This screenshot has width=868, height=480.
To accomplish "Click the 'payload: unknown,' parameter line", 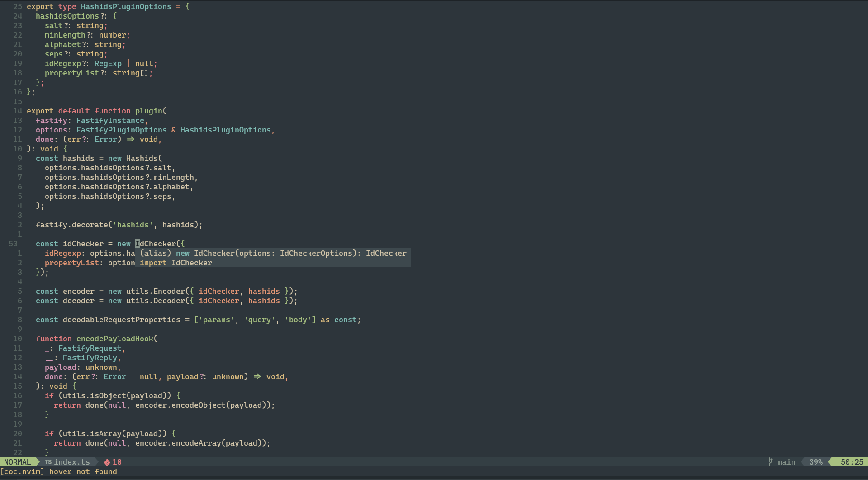I will 83,367.
